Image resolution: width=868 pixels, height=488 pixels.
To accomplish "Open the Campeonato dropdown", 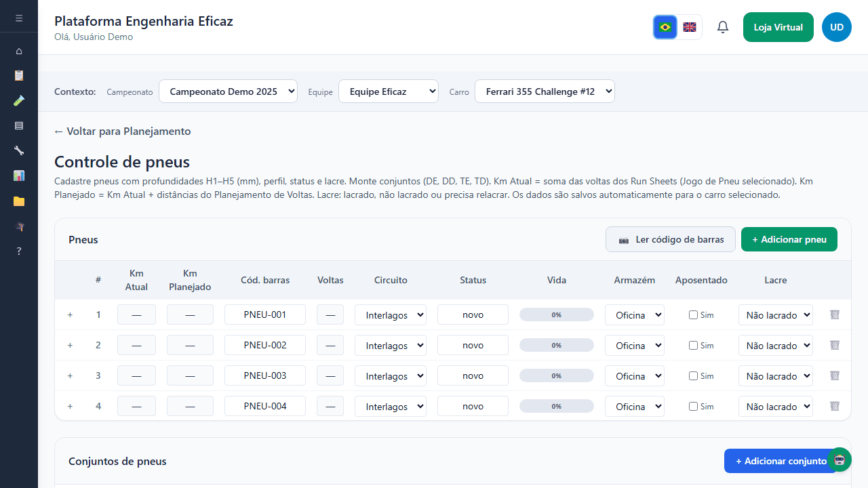I will pyautogui.click(x=228, y=91).
